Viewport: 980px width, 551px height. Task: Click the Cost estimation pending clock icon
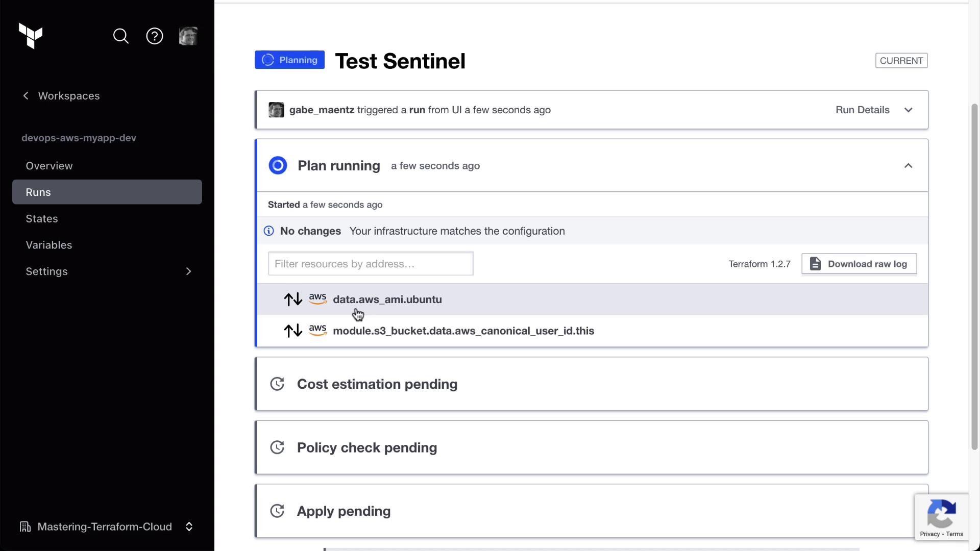[277, 384]
